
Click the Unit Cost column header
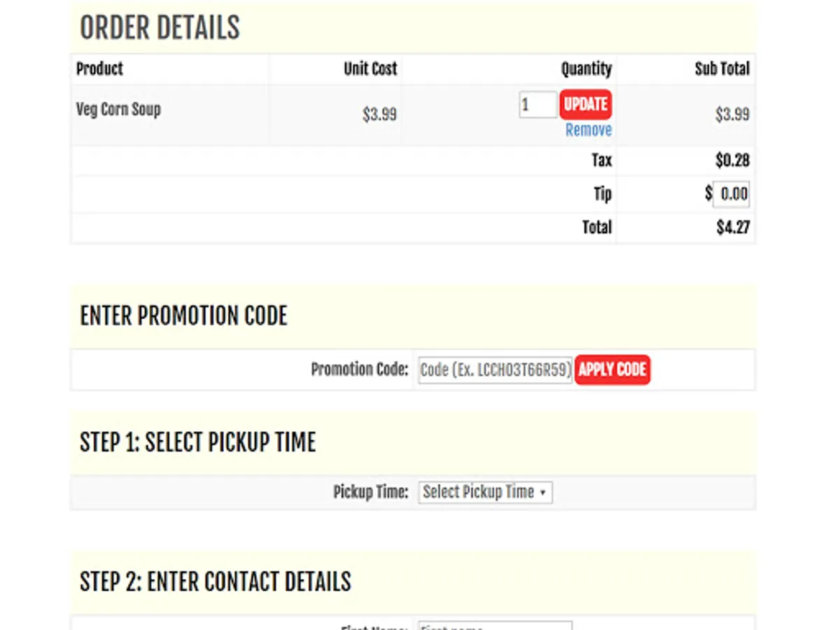[370, 69]
